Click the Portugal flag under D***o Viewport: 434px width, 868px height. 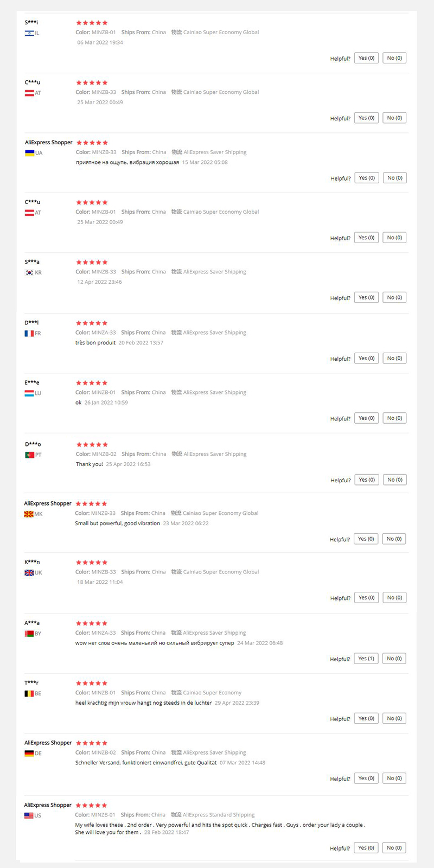(x=30, y=455)
